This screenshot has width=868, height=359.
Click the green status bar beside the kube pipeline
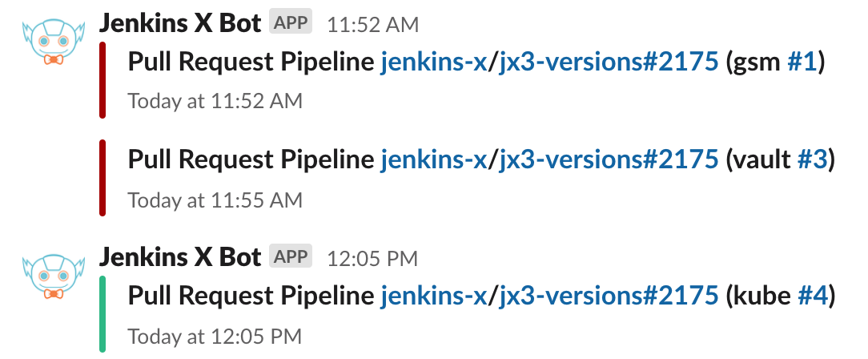pyautogui.click(x=102, y=314)
